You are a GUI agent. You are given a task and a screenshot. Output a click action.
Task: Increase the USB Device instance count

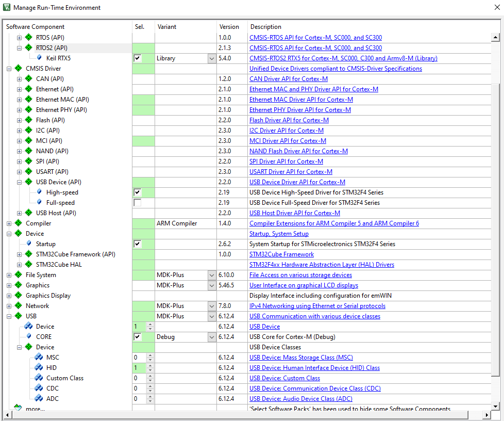150,325
